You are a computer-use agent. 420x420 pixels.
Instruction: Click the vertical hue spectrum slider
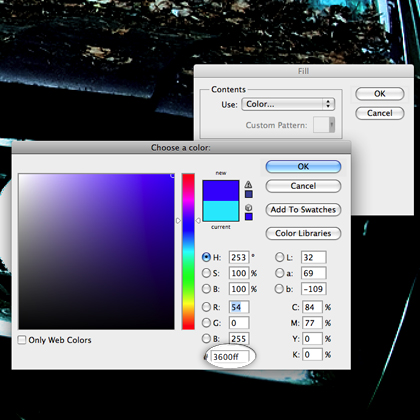point(188,251)
